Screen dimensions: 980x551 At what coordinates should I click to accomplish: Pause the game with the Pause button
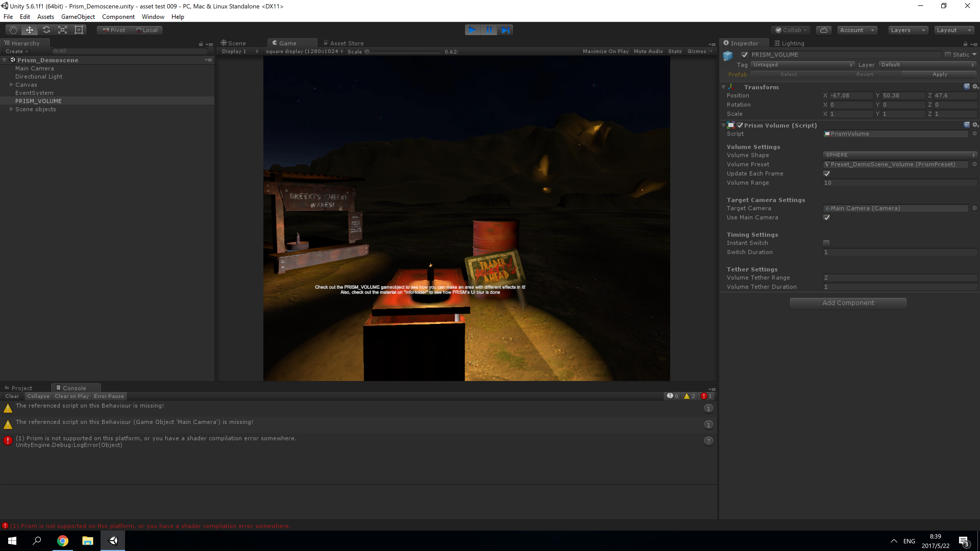[x=489, y=30]
